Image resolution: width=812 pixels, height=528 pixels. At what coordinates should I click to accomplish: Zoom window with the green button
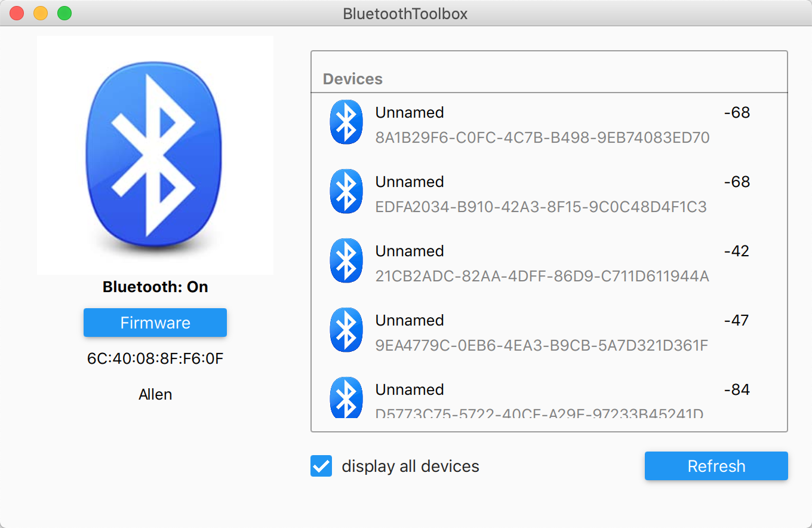pyautogui.click(x=64, y=13)
